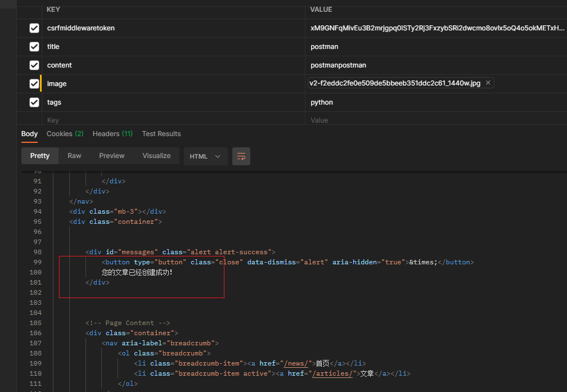Open the Headers (11) tab
Image resolution: width=567 pixels, height=392 pixels.
coord(112,134)
